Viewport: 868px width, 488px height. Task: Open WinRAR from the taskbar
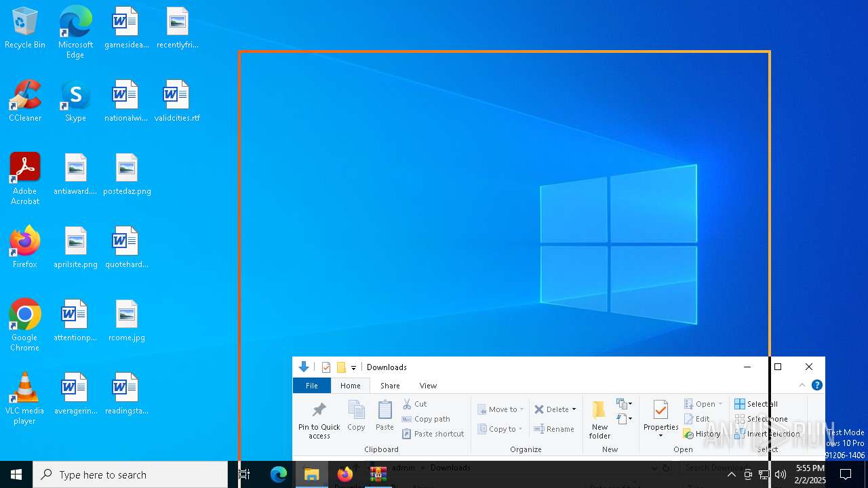pos(378,474)
